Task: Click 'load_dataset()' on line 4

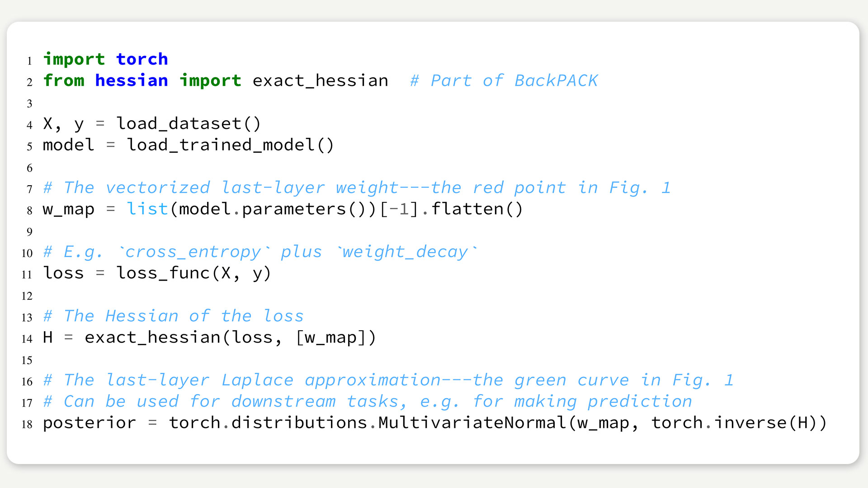Action: click(x=189, y=124)
